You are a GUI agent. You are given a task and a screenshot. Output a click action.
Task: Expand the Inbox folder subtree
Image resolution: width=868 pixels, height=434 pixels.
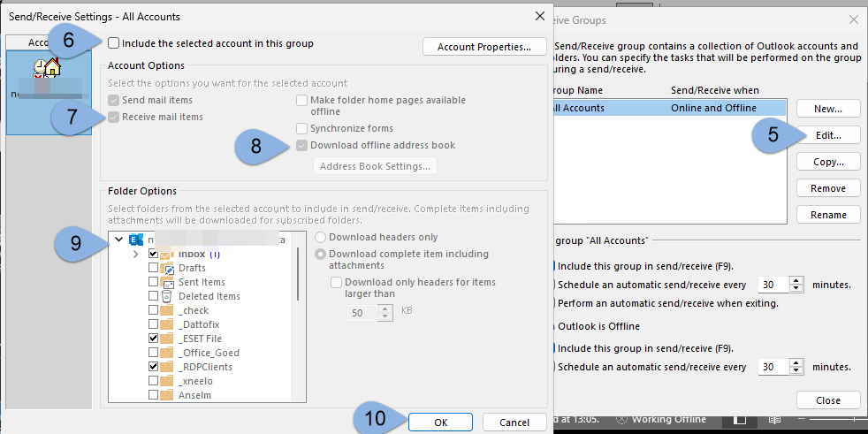coord(135,254)
